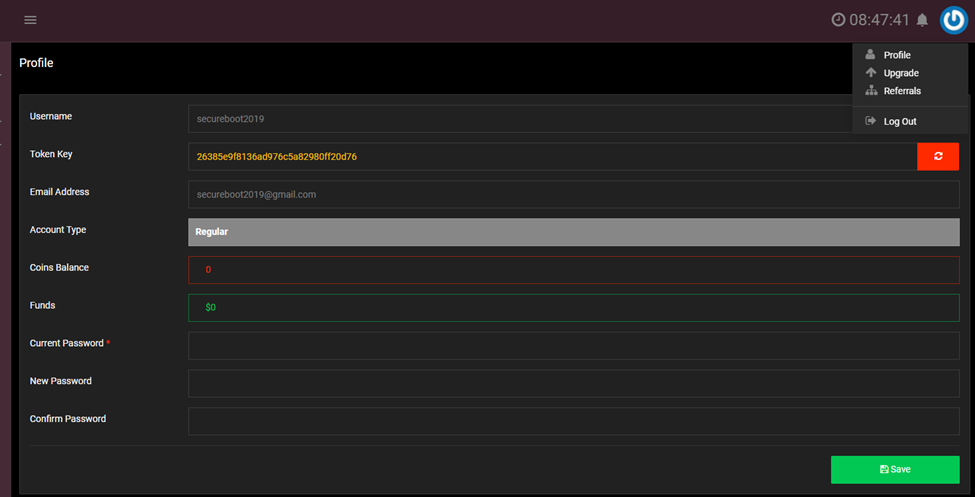Focus the Current Password field

coord(573,345)
